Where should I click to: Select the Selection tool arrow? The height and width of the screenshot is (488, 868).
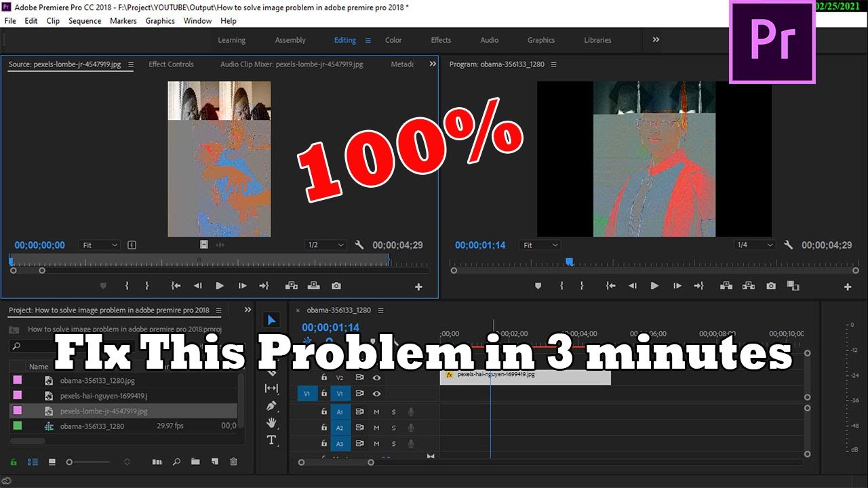(271, 321)
